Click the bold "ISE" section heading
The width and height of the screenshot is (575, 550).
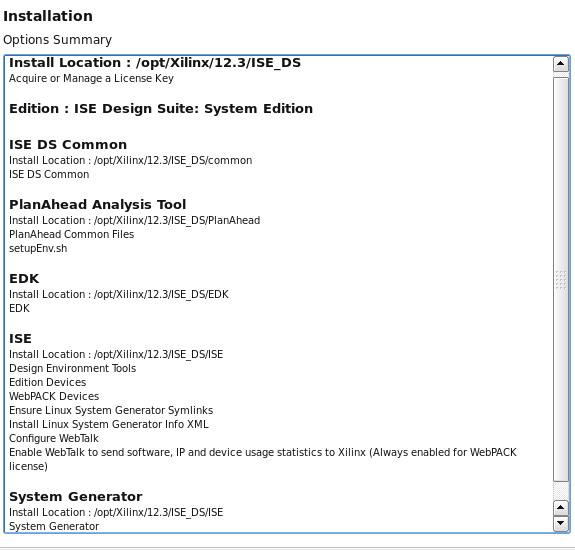pos(20,338)
